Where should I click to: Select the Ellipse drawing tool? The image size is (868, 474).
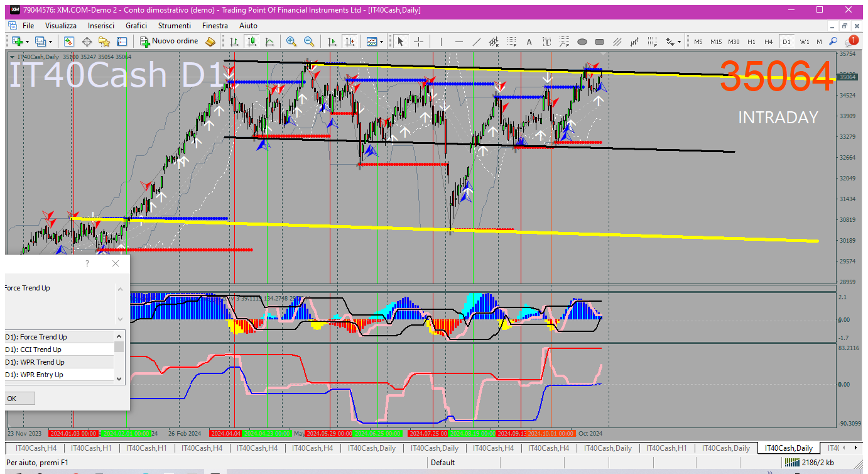point(582,41)
